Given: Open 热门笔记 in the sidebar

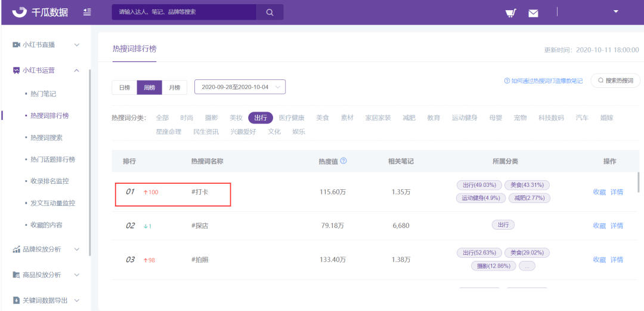Looking at the screenshot, I should [x=43, y=94].
